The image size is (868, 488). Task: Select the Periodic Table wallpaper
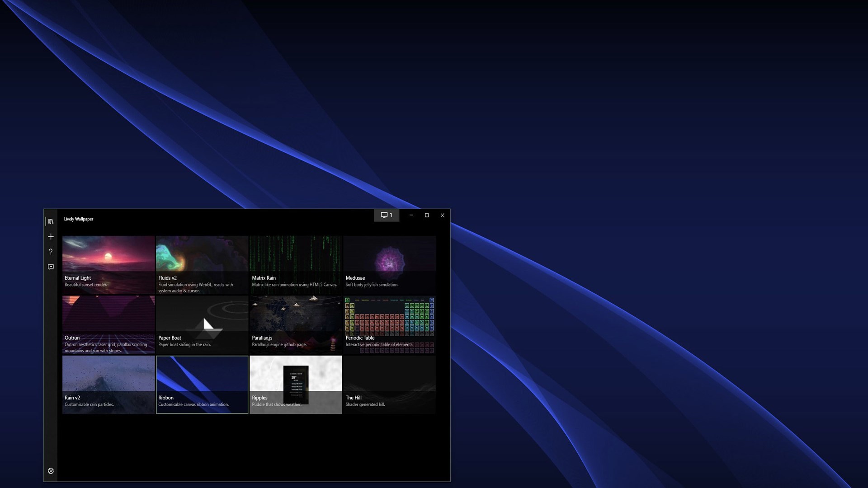[389, 324]
